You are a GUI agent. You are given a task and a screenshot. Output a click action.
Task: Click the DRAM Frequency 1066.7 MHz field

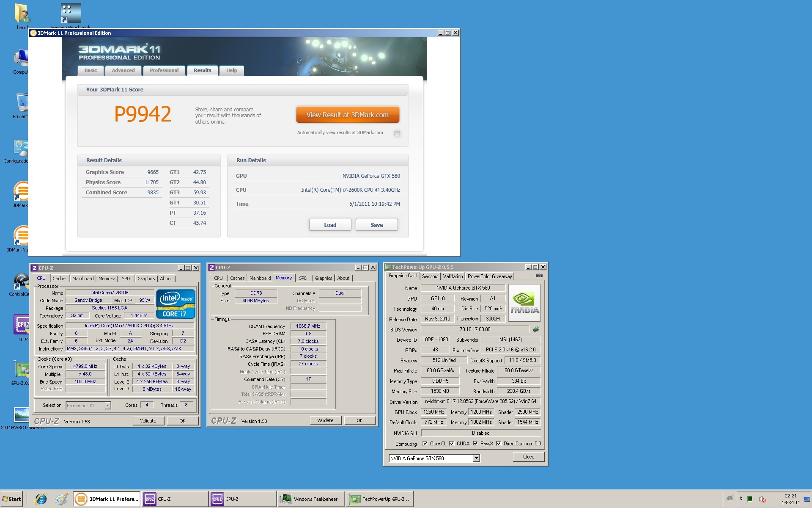click(x=308, y=326)
